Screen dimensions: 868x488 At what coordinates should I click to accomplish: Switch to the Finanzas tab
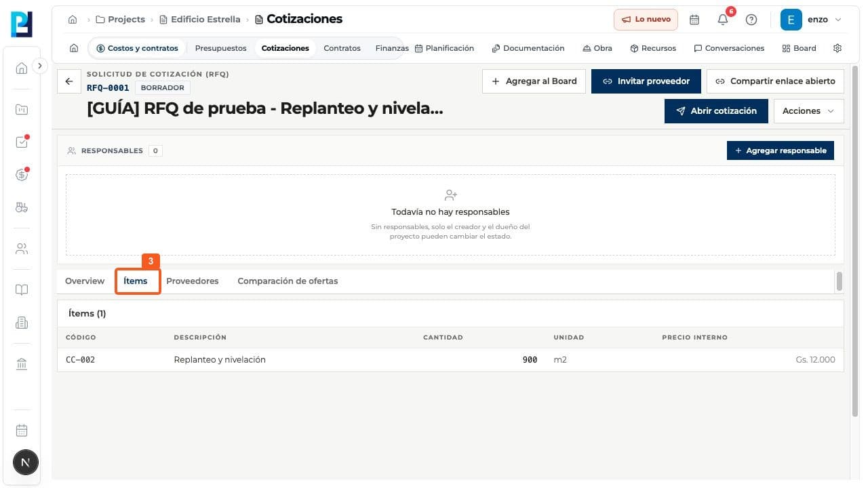pyautogui.click(x=392, y=48)
